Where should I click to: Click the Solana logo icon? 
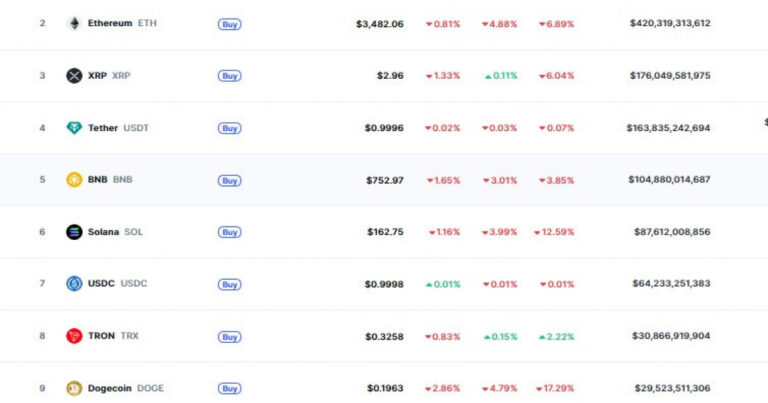pyautogui.click(x=74, y=232)
